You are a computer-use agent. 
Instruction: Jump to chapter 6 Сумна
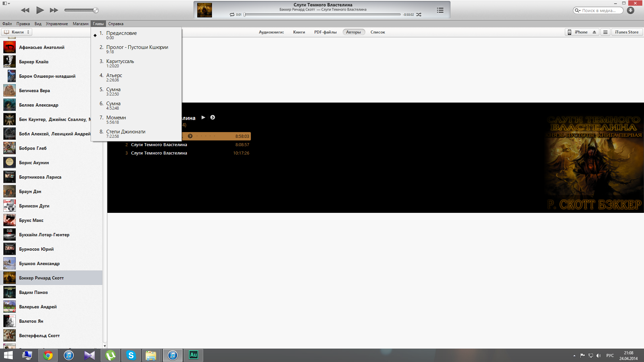(x=136, y=106)
